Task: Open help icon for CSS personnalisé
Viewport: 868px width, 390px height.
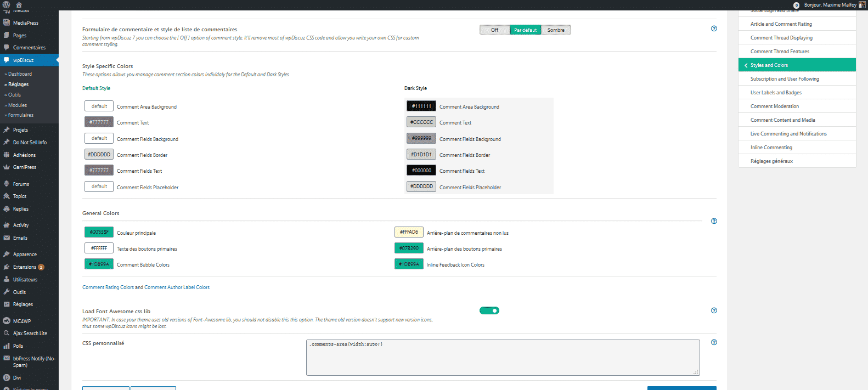Action: pos(714,342)
